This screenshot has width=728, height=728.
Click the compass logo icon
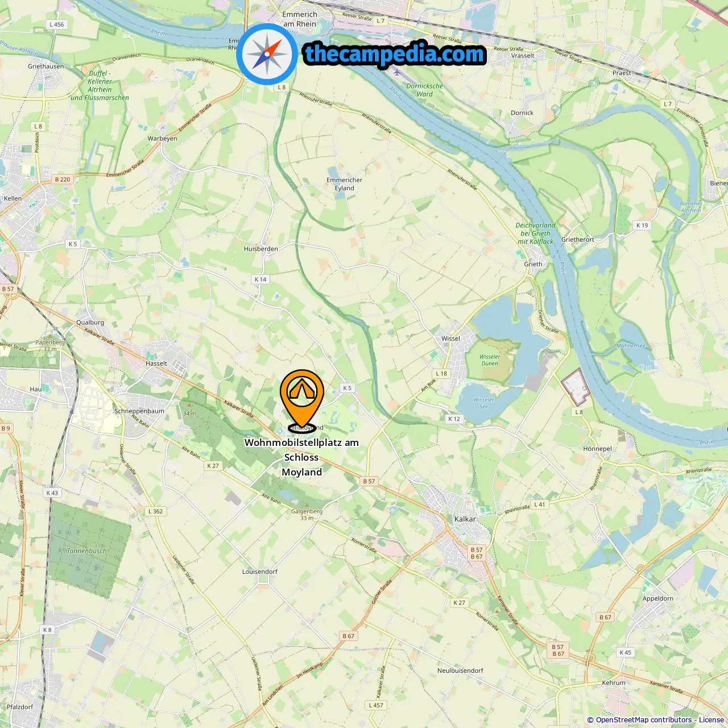pos(267,54)
